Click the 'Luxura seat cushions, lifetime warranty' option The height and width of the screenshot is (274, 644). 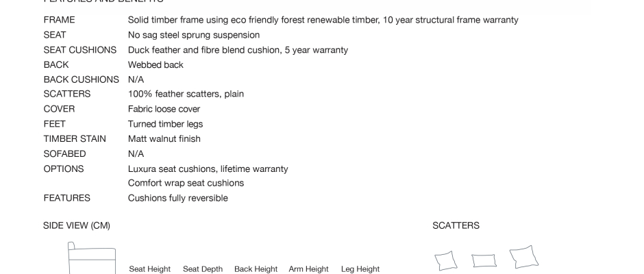coord(208,169)
